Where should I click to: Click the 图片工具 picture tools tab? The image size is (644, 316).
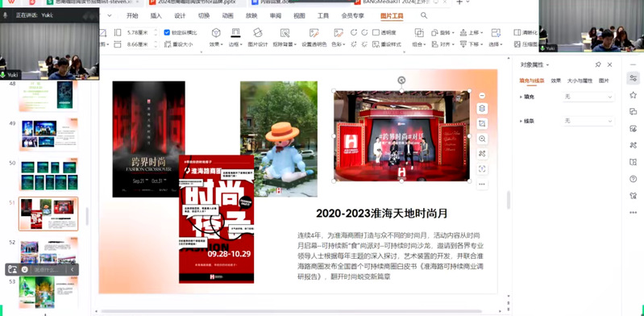pyautogui.click(x=392, y=15)
